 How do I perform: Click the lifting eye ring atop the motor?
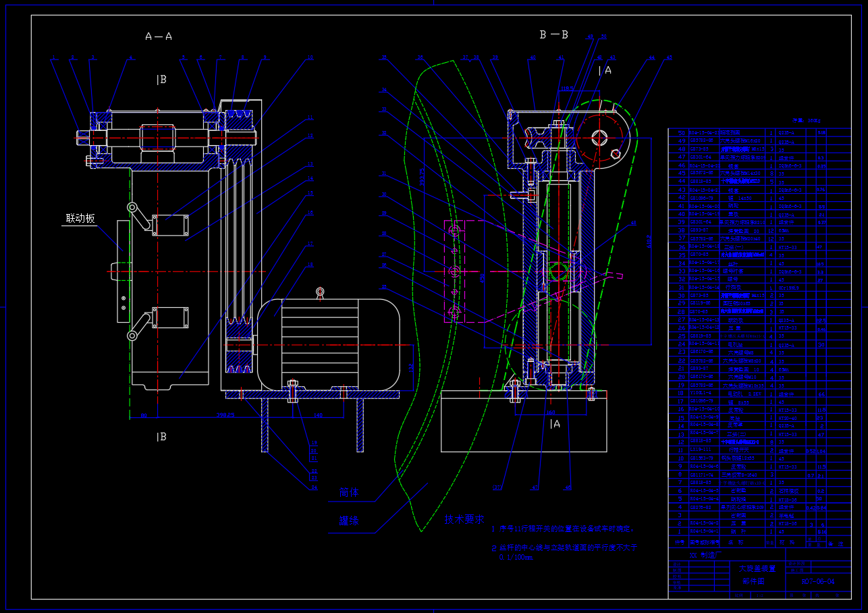pyautogui.click(x=320, y=292)
